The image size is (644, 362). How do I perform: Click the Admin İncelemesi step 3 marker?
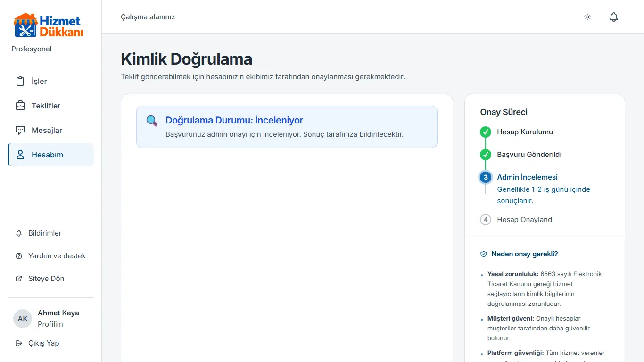coord(486,177)
